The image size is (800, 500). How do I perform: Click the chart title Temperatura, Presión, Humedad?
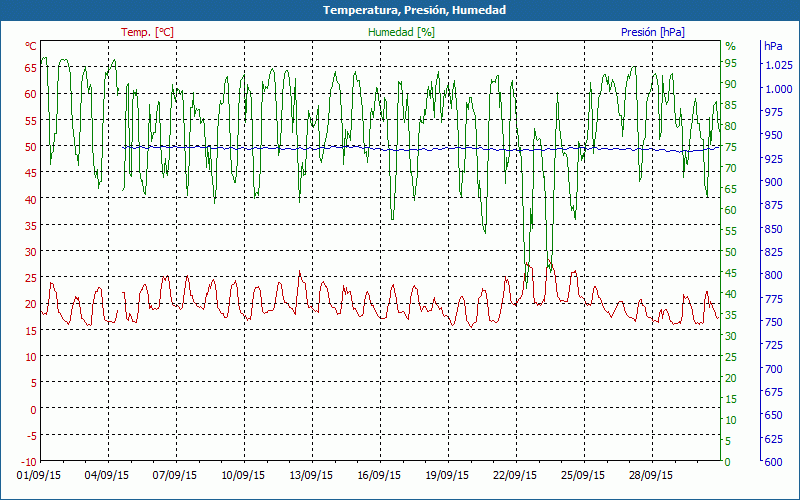[414, 10]
